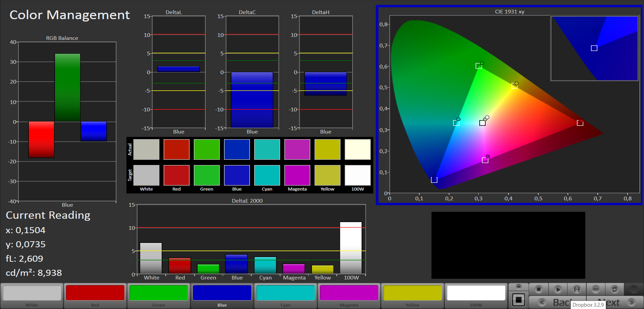Click the black square pattern window button

pyautogui.click(x=519, y=299)
